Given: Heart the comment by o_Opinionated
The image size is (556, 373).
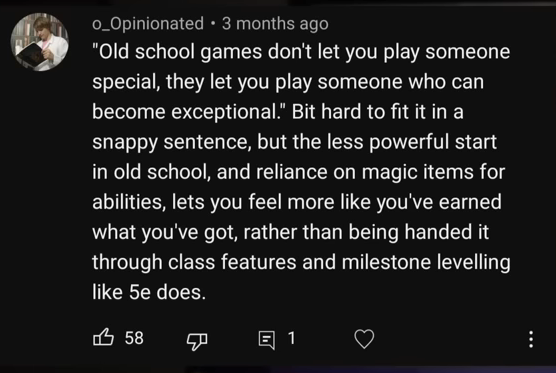Looking at the screenshot, I should 364,339.
